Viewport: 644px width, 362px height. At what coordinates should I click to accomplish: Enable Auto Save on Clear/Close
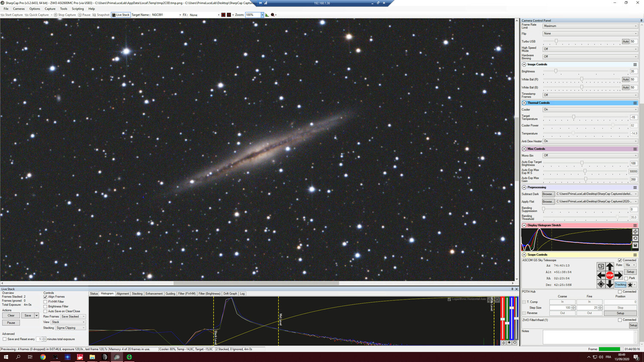[x=46, y=311]
